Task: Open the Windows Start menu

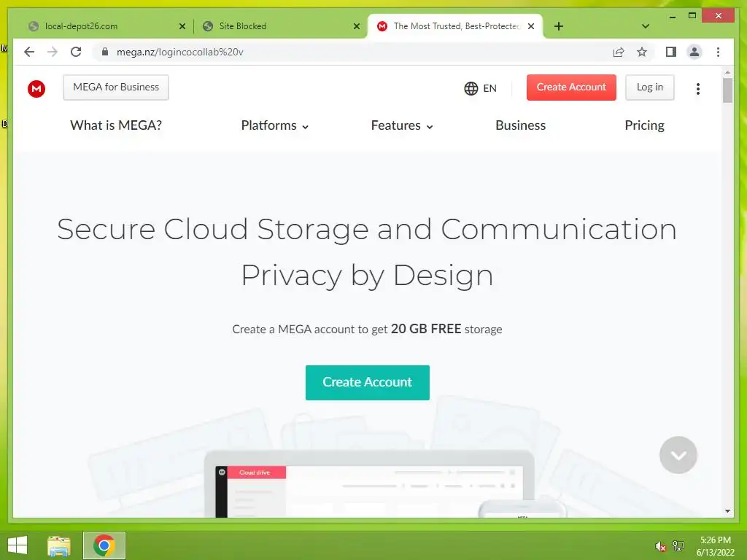Action: 18,545
